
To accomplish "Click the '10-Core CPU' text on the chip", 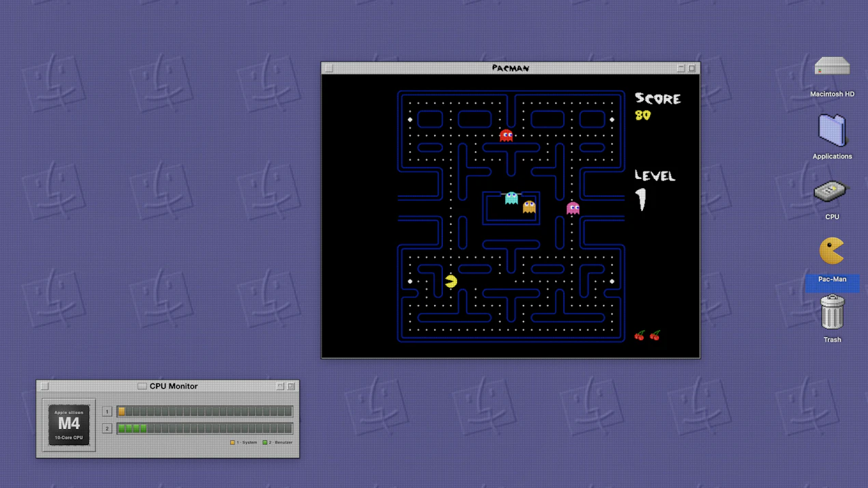I will point(69,437).
